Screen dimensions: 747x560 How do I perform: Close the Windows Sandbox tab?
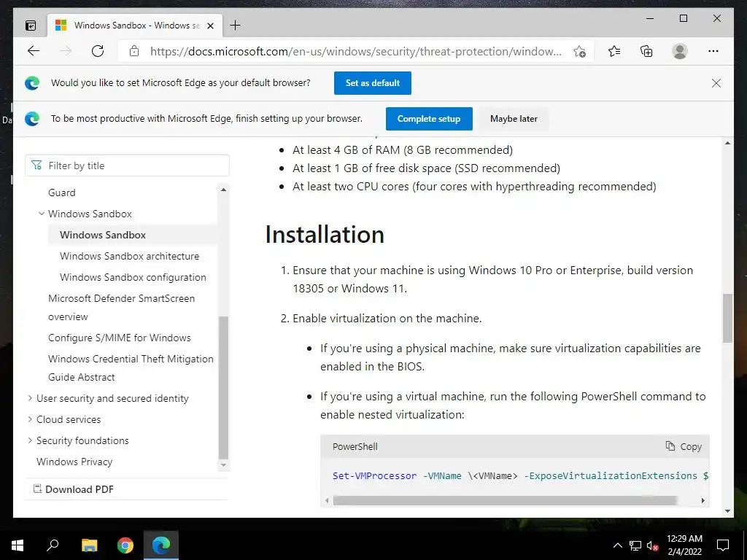click(210, 26)
